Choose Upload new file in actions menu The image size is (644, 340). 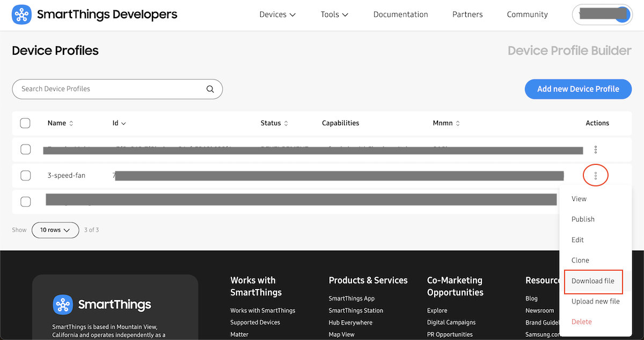pos(596,301)
